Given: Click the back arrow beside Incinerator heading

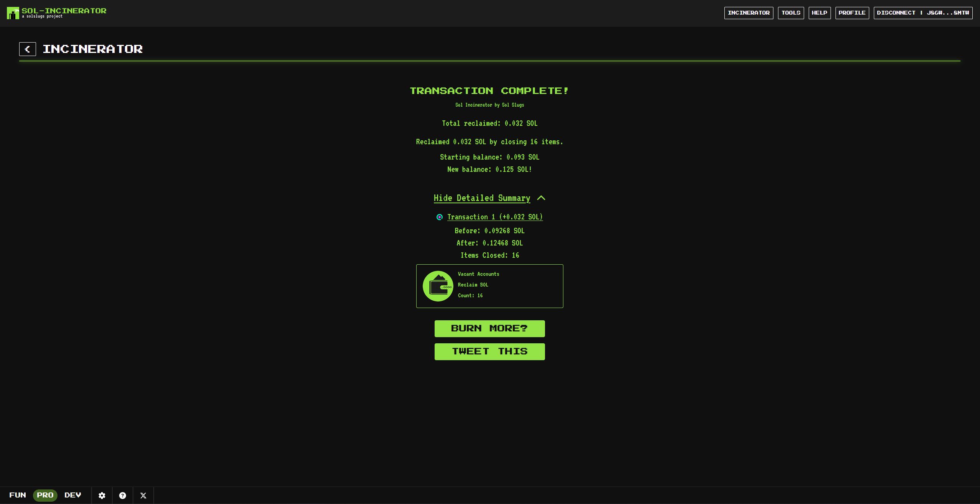Looking at the screenshot, I should (28, 49).
